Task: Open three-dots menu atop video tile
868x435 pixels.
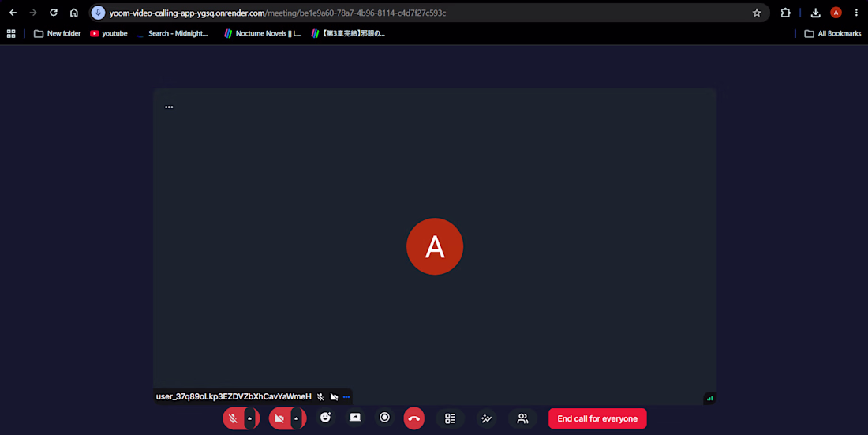Action: (170, 107)
